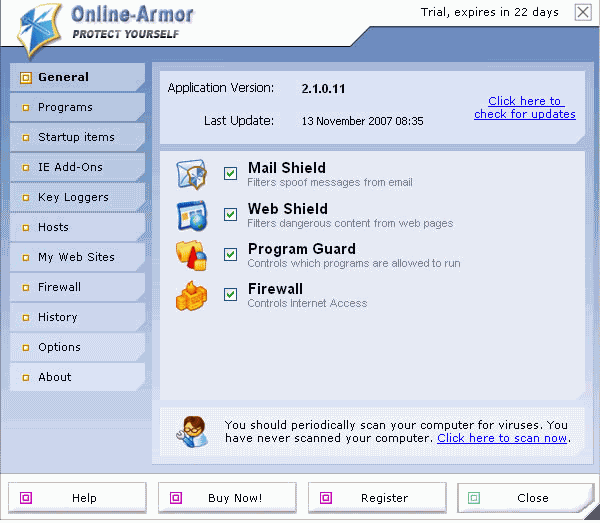This screenshot has width=600, height=523.
Task: Select the General section
Action: tap(77, 77)
